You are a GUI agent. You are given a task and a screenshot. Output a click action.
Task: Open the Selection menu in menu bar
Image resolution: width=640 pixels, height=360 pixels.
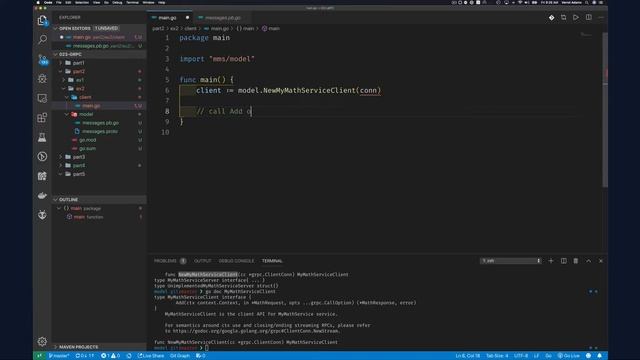(x=82, y=2)
